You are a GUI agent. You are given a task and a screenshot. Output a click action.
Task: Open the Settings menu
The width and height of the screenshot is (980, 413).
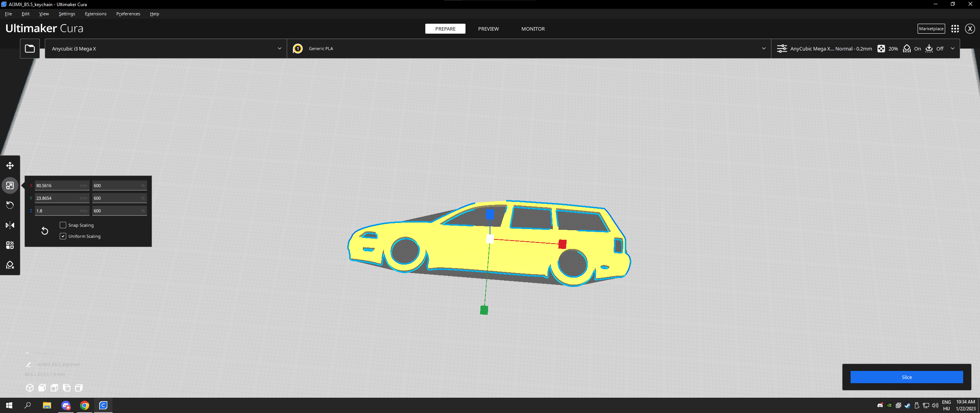pos(67,14)
